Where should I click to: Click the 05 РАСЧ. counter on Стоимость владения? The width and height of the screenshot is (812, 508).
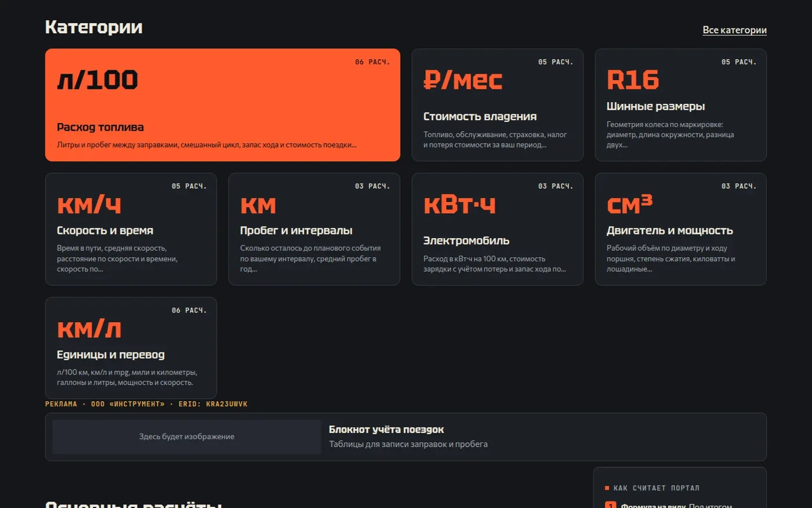coord(556,62)
